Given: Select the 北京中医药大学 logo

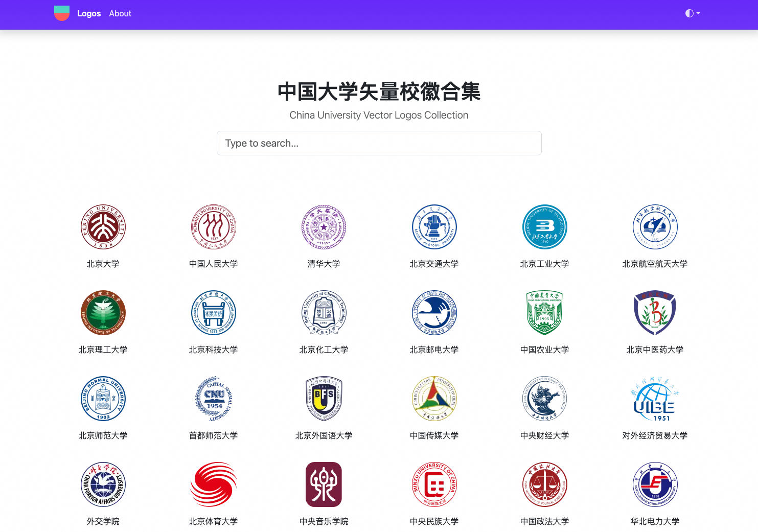Looking at the screenshot, I should tap(655, 313).
